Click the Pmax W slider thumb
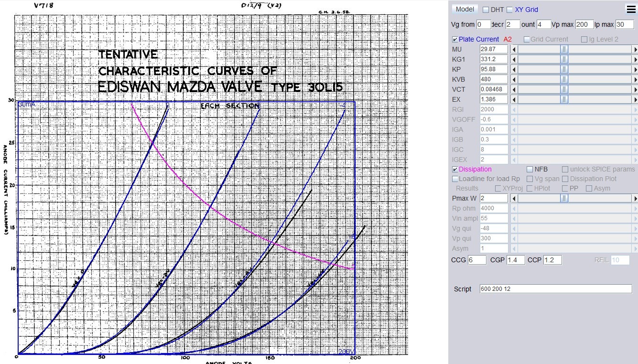The image size is (638, 364). pyautogui.click(x=564, y=198)
